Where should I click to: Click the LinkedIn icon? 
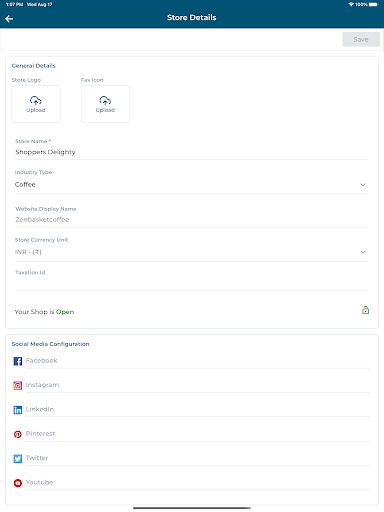[x=18, y=410]
